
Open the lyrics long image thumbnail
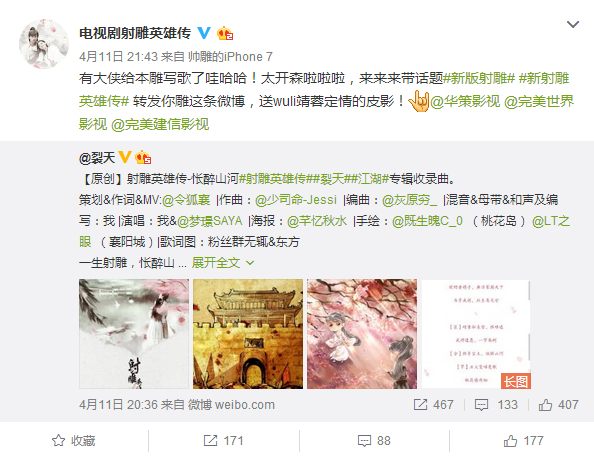pos(476,334)
